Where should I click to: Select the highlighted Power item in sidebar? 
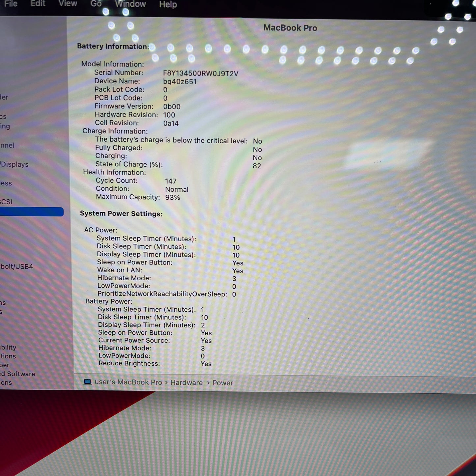(x=31, y=212)
